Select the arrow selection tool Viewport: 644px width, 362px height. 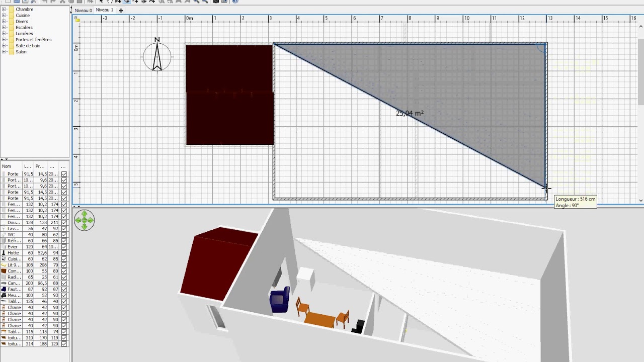tap(101, 2)
